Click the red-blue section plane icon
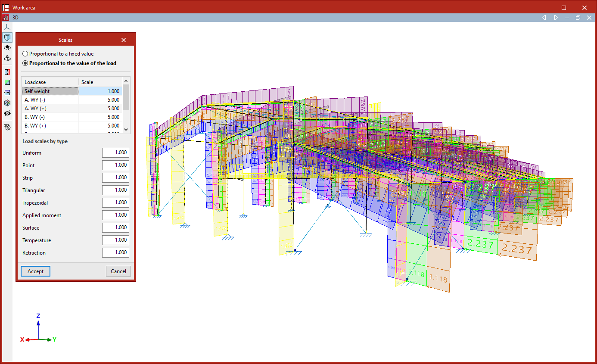This screenshot has width=597, height=364. pyautogui.click(x=7, y=72)
